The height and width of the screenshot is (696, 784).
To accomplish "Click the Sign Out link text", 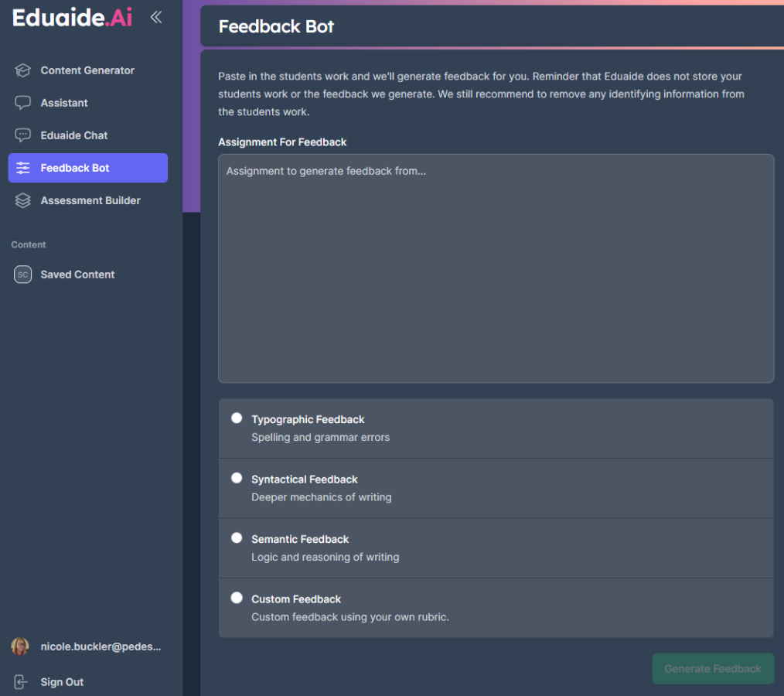I will 62,682.
